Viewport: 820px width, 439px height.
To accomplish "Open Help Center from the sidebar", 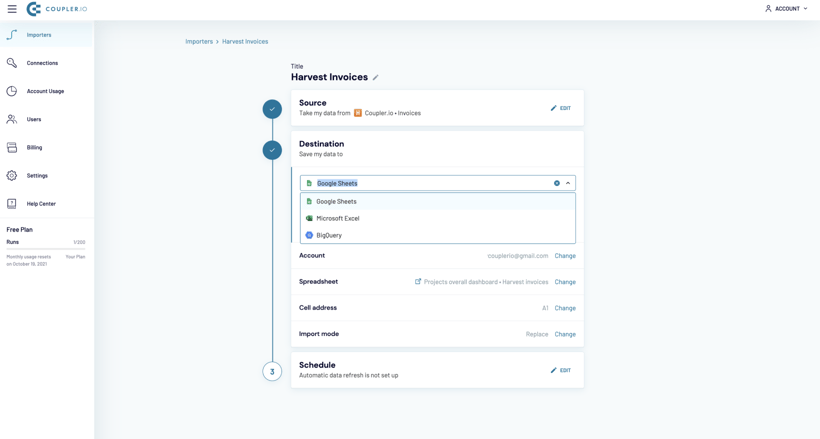I will (x=41, y=203).
